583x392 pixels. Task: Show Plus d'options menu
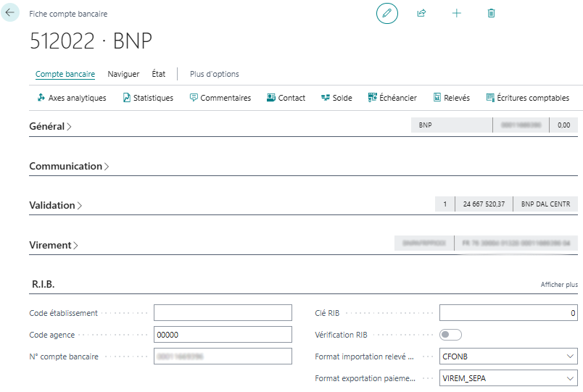(214, 74)
